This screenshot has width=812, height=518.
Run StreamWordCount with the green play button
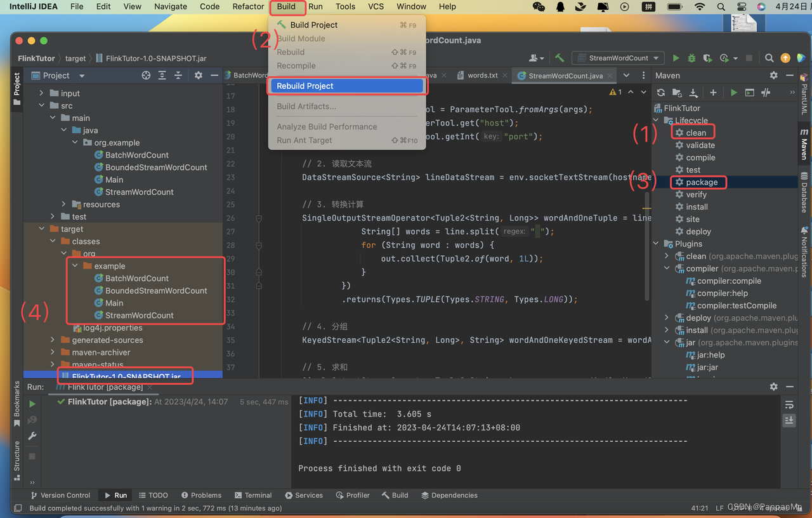pyautogui.click(x=676, y=58)
